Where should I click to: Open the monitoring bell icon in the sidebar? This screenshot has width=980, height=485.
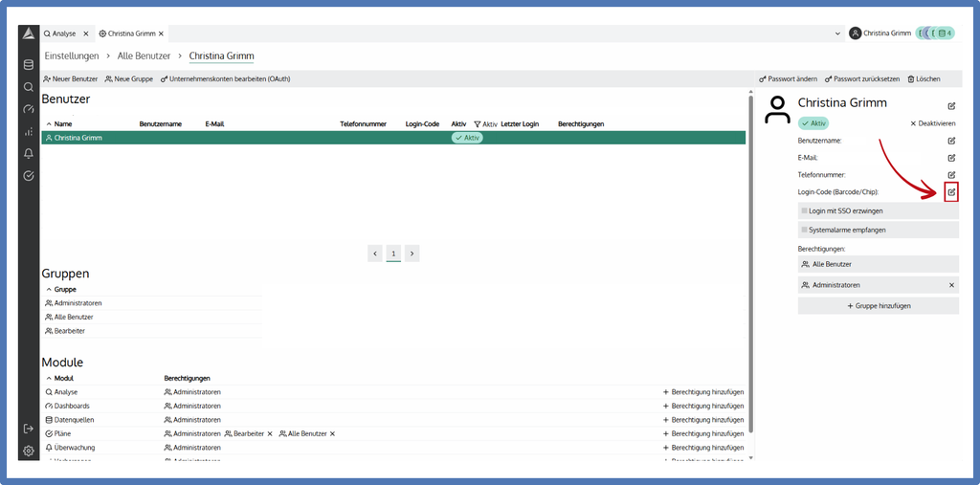[28, 154]
